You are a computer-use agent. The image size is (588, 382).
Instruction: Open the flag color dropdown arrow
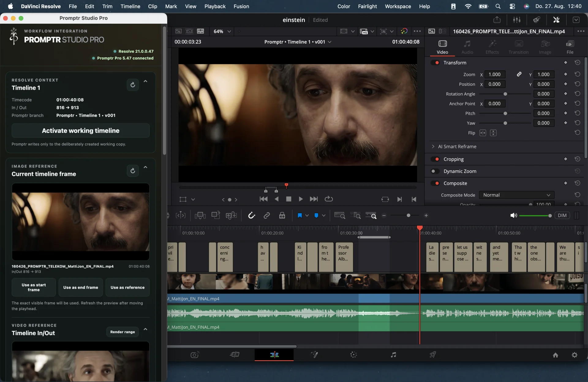tap(307, 216)
